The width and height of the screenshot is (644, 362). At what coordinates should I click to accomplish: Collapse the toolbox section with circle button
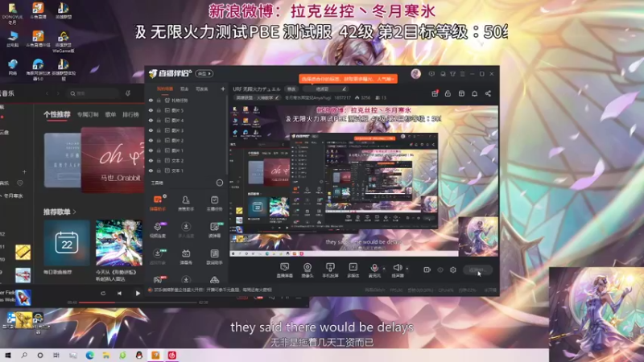pyautogui.click(x=220, y=183)
